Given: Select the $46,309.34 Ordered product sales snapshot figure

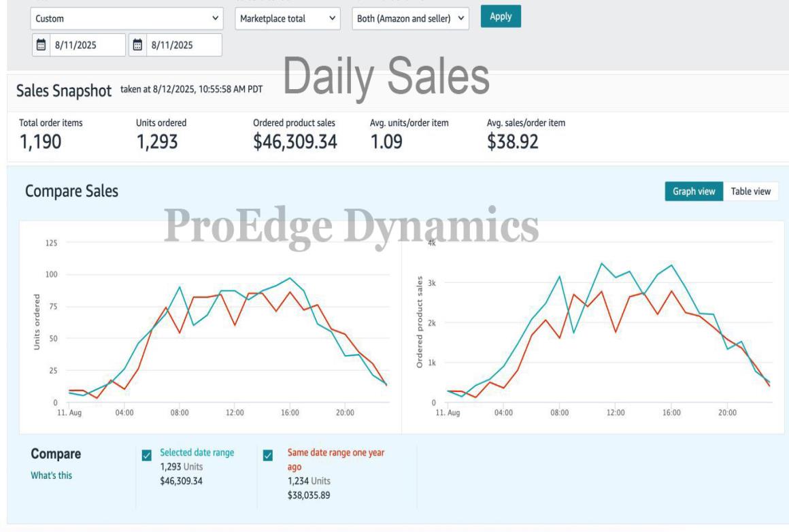Looking at the screenshot, I should coord(295,142).
